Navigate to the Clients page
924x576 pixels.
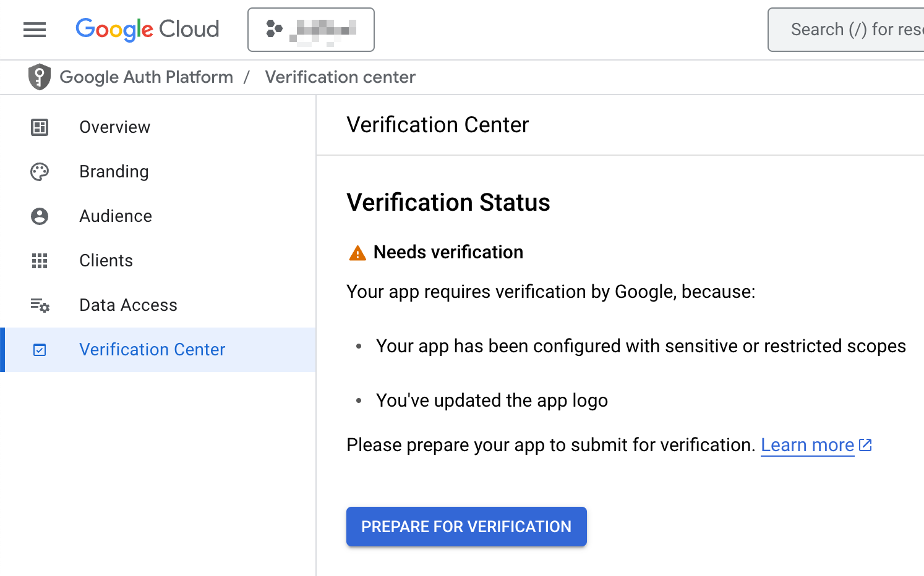click(x=106, y=261)
